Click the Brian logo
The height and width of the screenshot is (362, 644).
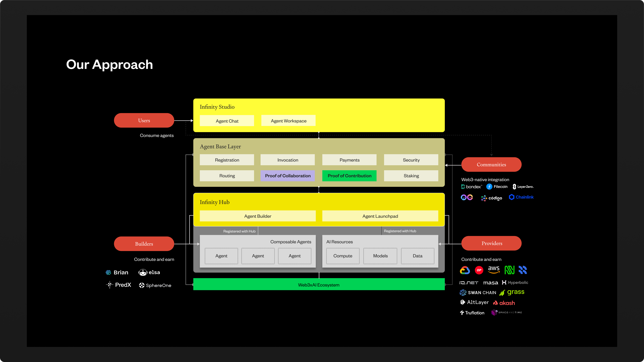pyautogui.click(x=117, y=273)
